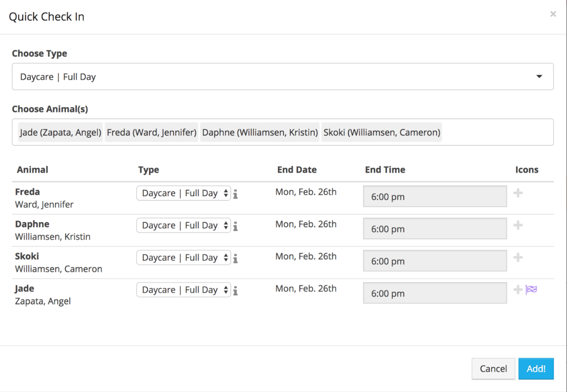
Task: Open Freda's Daycare type dropdown
Action: [184, 193]
